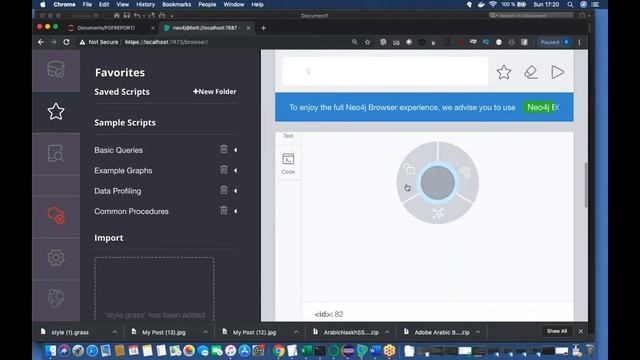
Task: Open the About Neo4j sidebar icon
Action: (x=56, y=298)
